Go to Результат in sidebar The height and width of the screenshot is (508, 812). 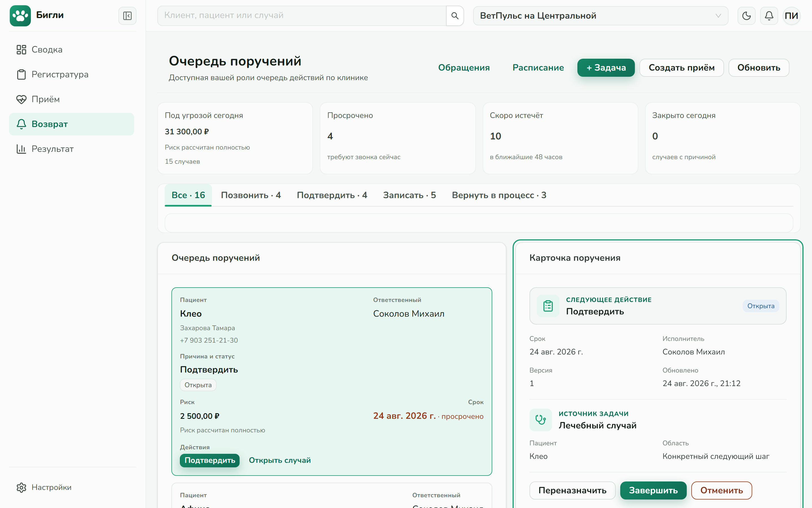click(71, 149)
